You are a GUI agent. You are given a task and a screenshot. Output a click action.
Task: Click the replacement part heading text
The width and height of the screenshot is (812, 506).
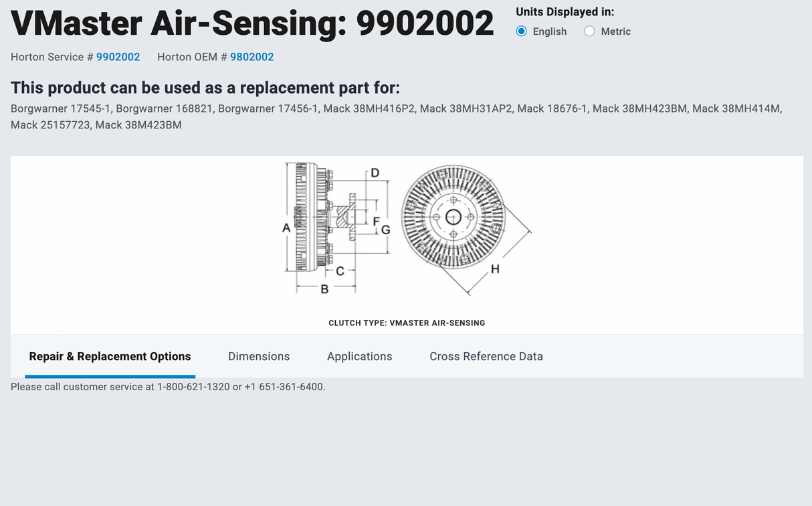click(x=205, y=88)
